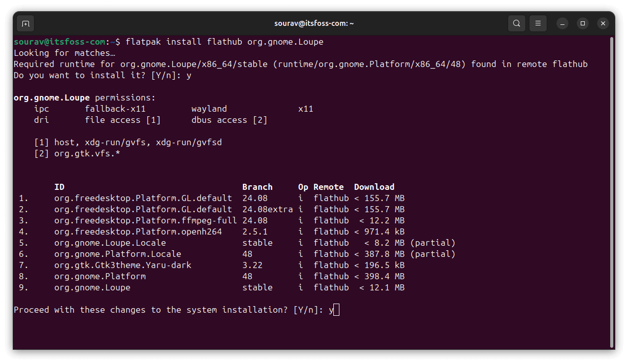628x364 pixels.
Task: Click the sourav@itsfoss-com window title
Action: tap(313, 23)
